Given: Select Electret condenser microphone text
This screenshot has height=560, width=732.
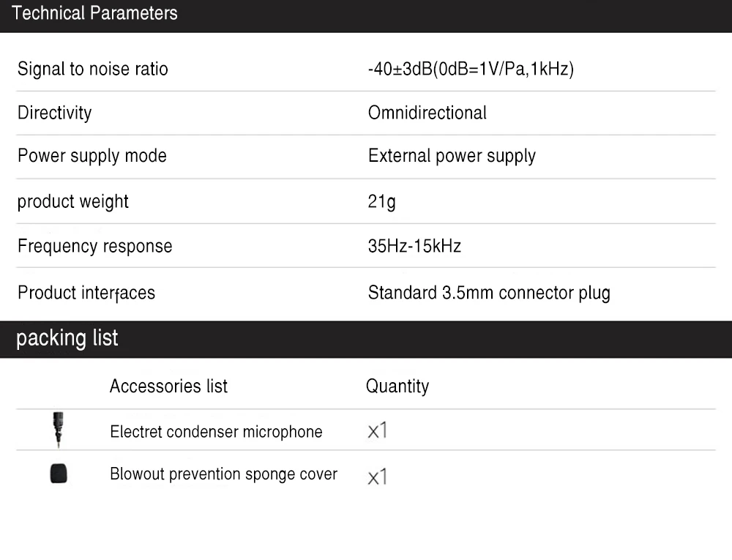Looking at the screenshot, I should pyautogui.click(x=216, y=432).
